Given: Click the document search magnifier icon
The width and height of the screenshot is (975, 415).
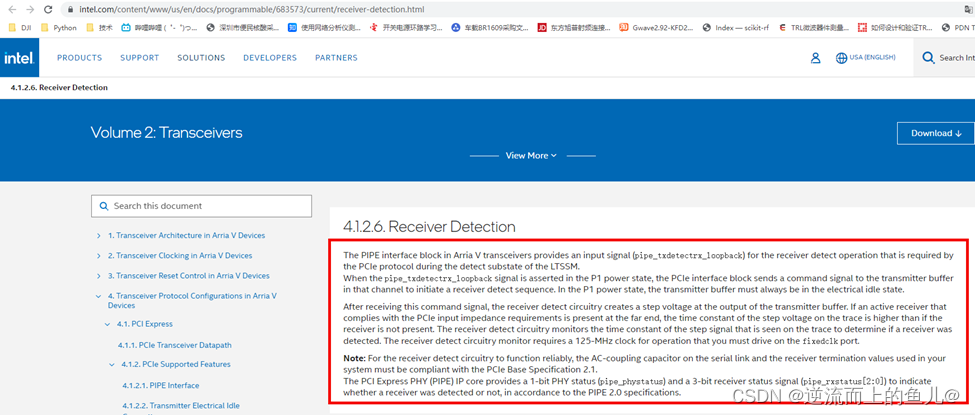Looking at the screenshot, I should click(x=103, y=206).
